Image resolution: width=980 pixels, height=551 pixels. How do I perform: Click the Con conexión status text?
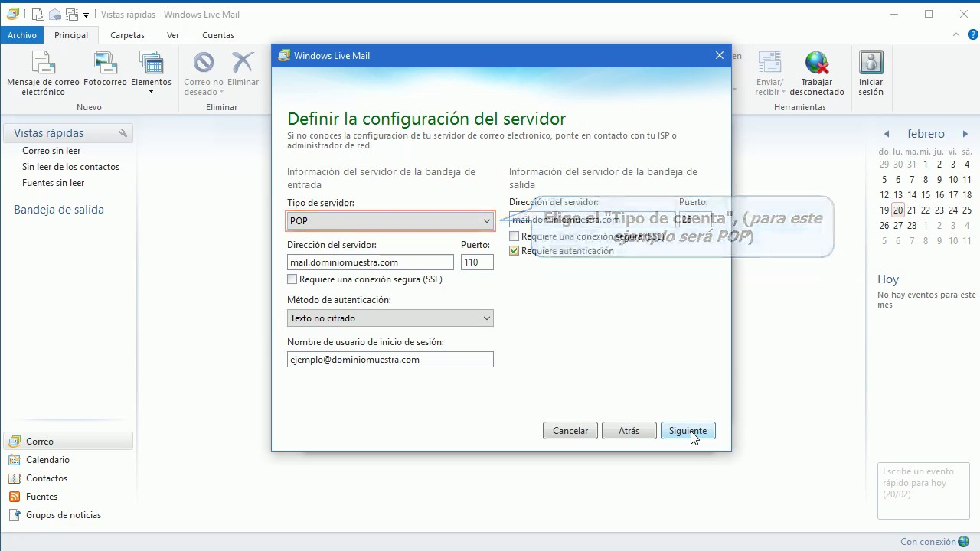pos(928,542)
